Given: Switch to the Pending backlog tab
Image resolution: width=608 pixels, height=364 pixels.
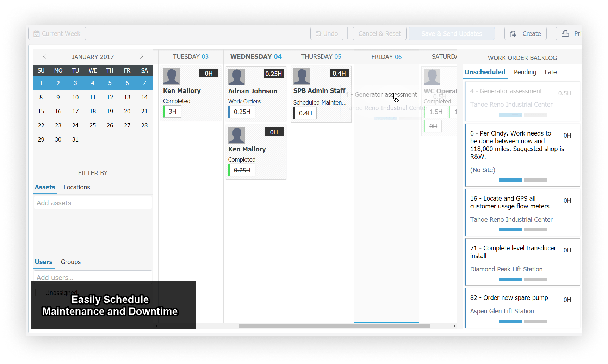Looking at the screenshot, I should (525, 72).
